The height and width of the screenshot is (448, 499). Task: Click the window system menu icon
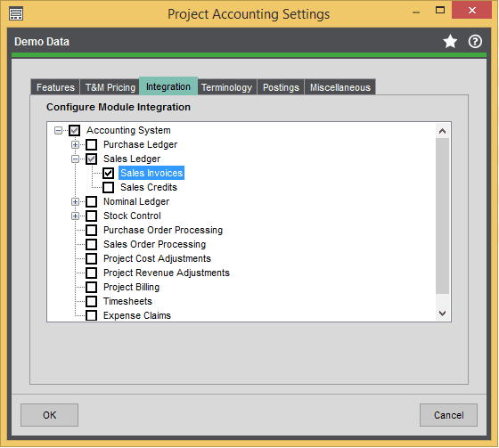tap(16, 14)
